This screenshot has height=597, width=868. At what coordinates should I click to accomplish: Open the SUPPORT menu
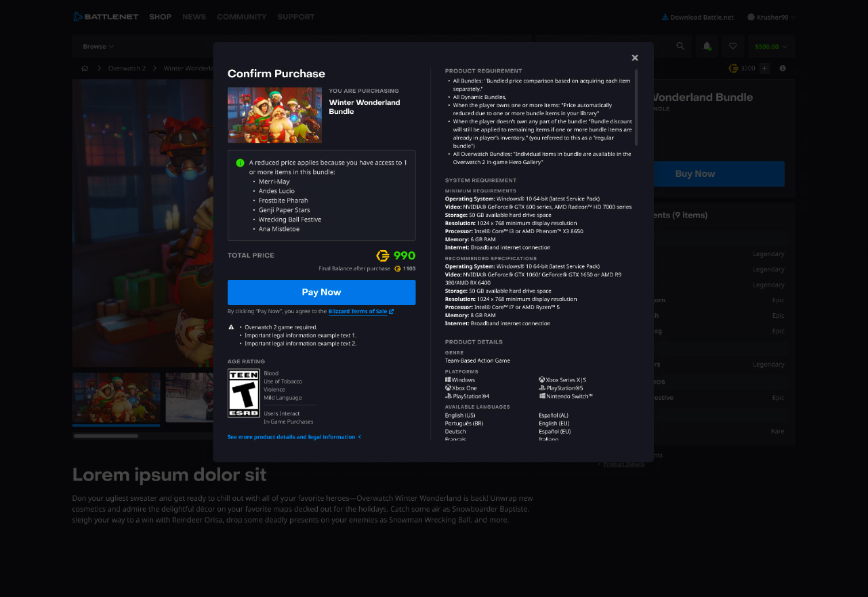296,17
